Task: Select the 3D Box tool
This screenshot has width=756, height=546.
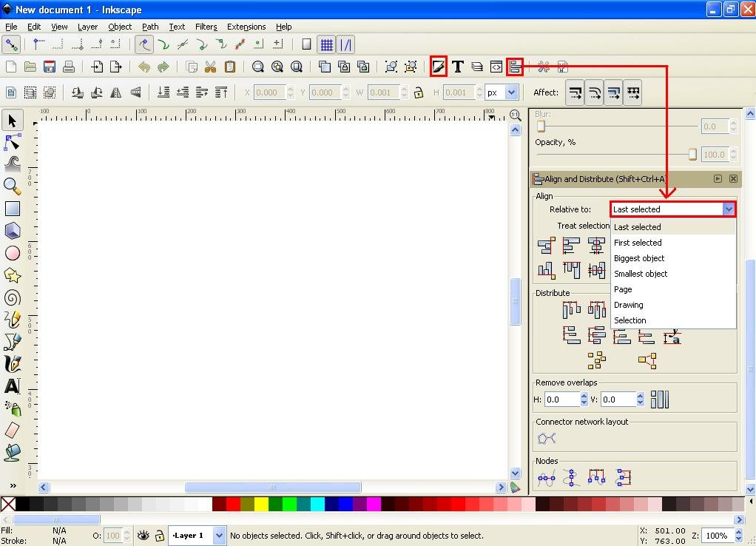Action: (x=12, y=231)
